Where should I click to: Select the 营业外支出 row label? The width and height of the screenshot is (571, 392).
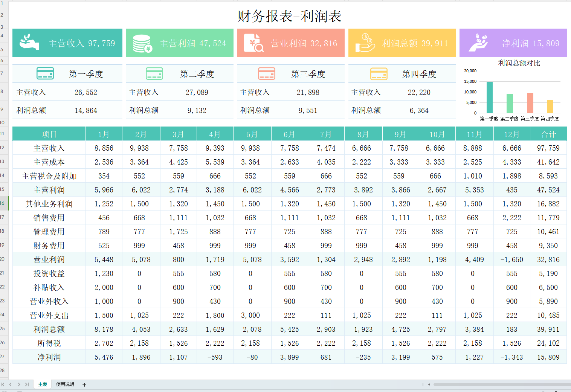pos(49,315)
